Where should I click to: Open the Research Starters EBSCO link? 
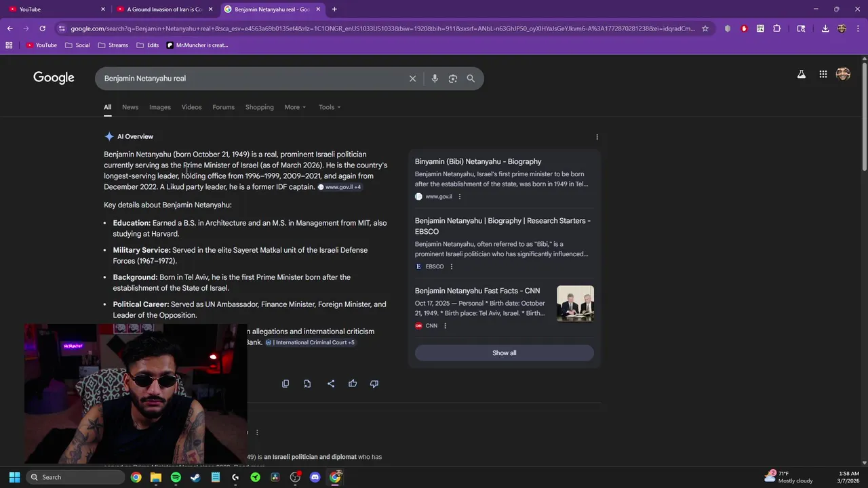click(x=502, y=226)
